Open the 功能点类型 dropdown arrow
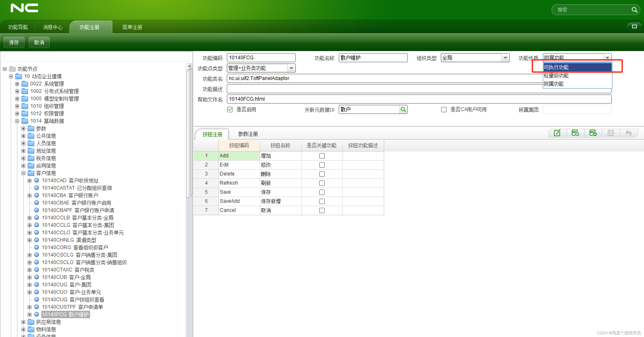 [291, 68]
